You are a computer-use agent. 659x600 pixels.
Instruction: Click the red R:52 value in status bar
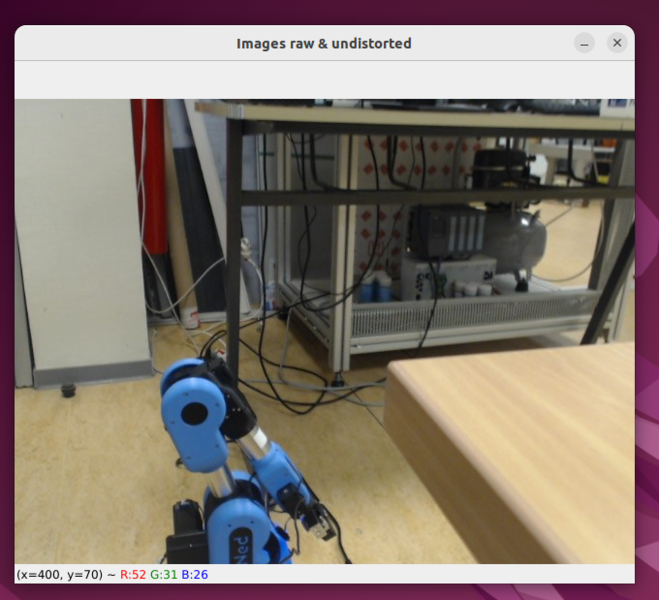pyautogui.click(x=133, y=574)
